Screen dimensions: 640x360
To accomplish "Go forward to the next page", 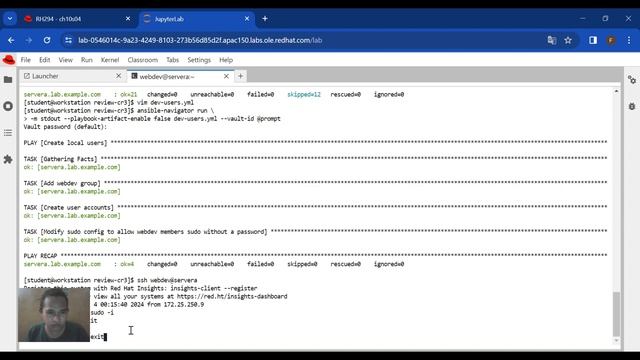I will pyautogui.click(x=29, y=40).
